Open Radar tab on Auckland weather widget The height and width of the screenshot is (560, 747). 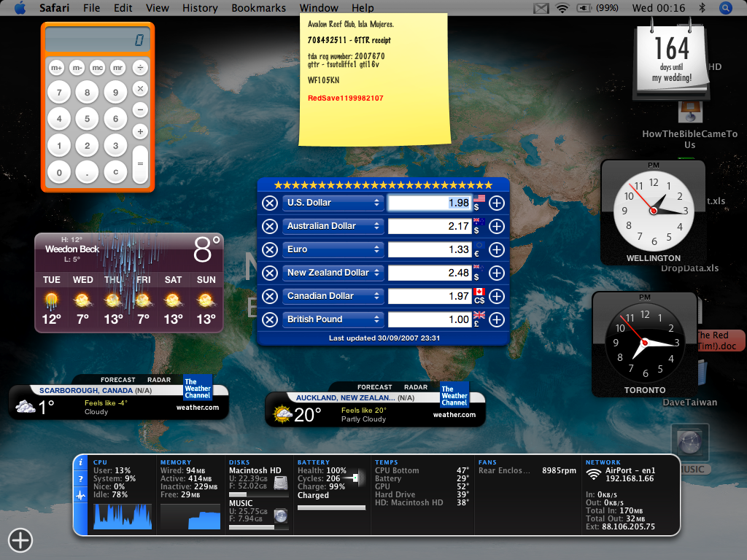pos(416,387)
